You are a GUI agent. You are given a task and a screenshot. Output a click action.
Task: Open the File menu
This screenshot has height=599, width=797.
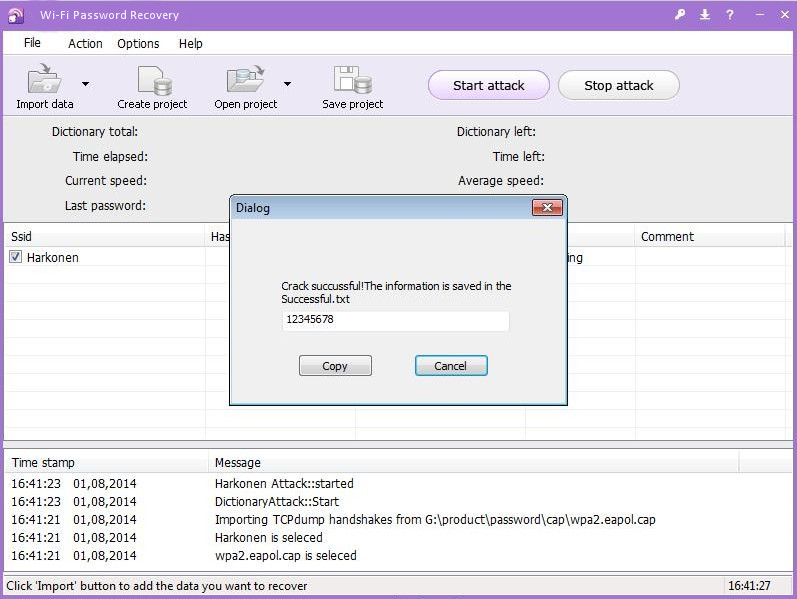(x=32, y=43)
